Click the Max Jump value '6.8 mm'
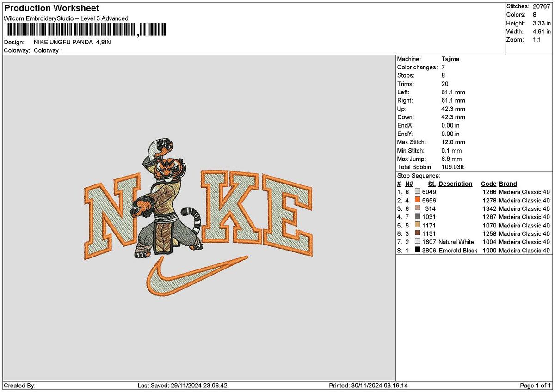Viewport: 555px width, 392px height. [452, 159]
